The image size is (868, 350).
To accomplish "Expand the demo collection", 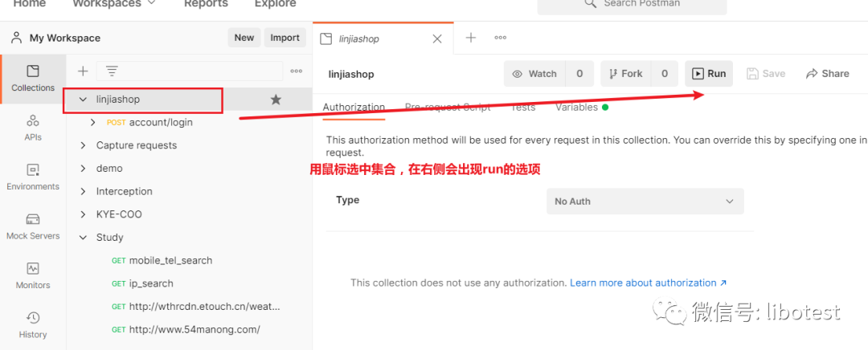I will tap(83, 168).
